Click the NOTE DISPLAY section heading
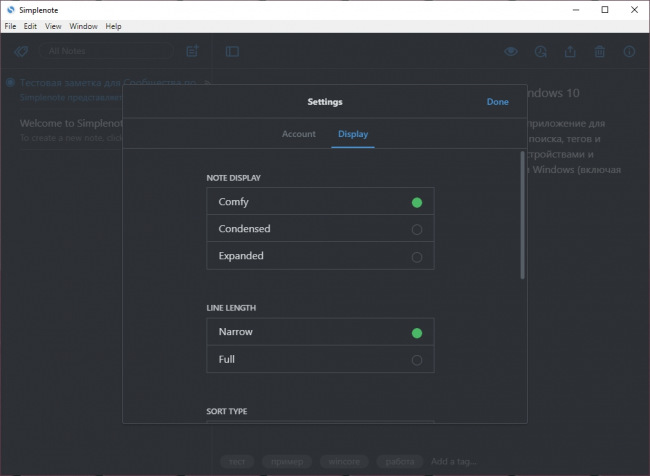The image size is (650, 476). click(233, 178)
